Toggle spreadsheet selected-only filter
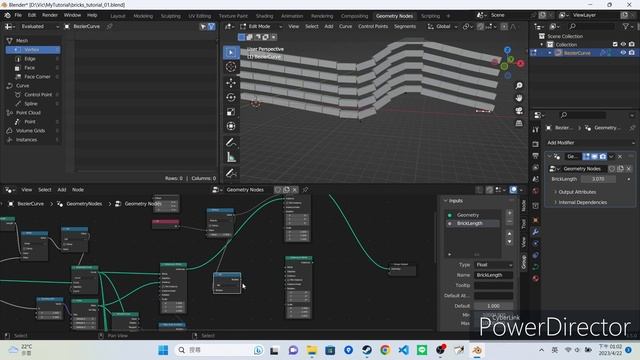Viewport: 640px width, 360px height. [x=203, y=27]
